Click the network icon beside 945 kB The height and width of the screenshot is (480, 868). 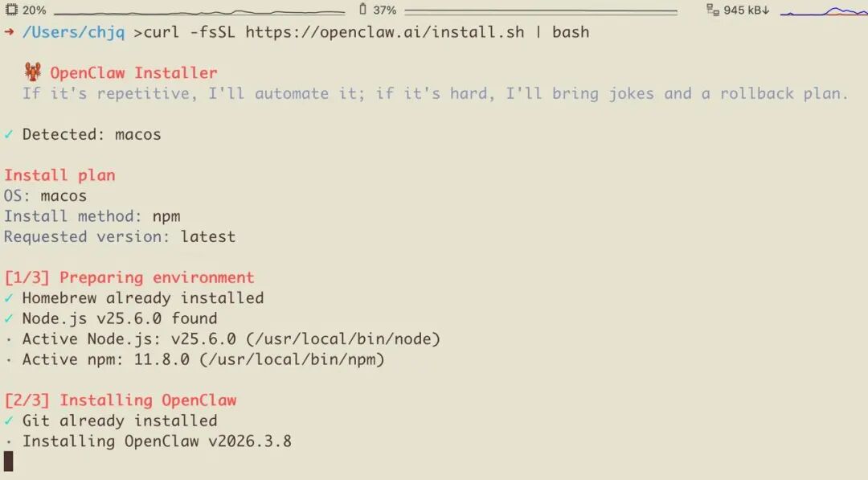point(711,10)
